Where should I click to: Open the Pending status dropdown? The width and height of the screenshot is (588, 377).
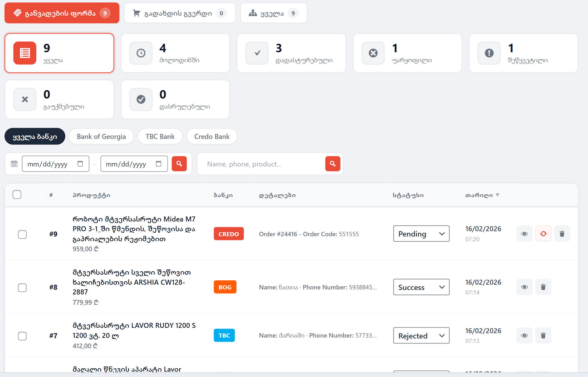[x=421, y=234]
